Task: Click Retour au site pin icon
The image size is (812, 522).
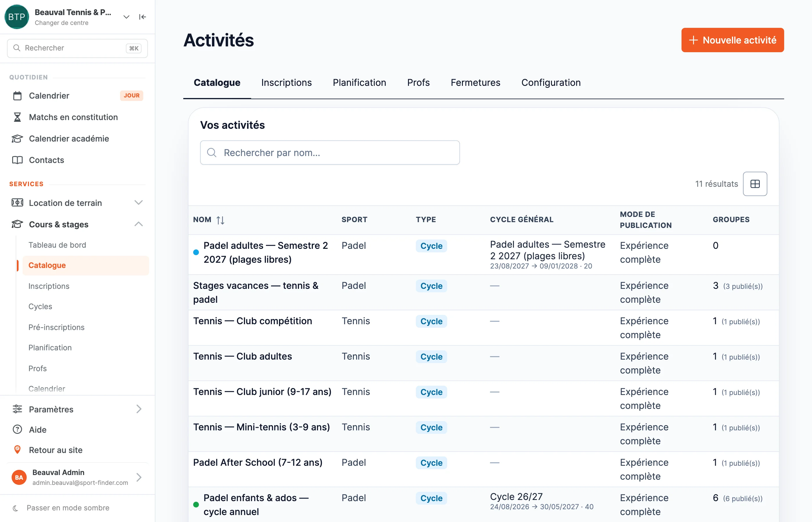Action: (17, 450)
